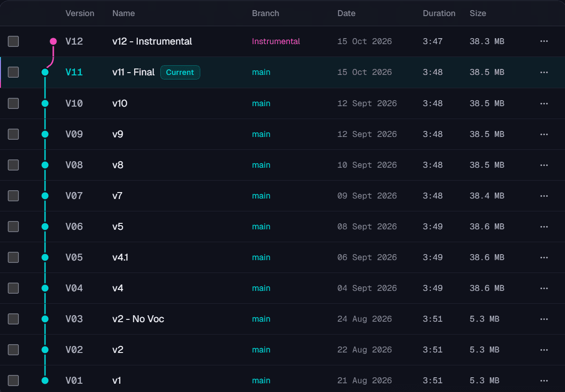Select the V11 Final row checkbox

point(13,72)
